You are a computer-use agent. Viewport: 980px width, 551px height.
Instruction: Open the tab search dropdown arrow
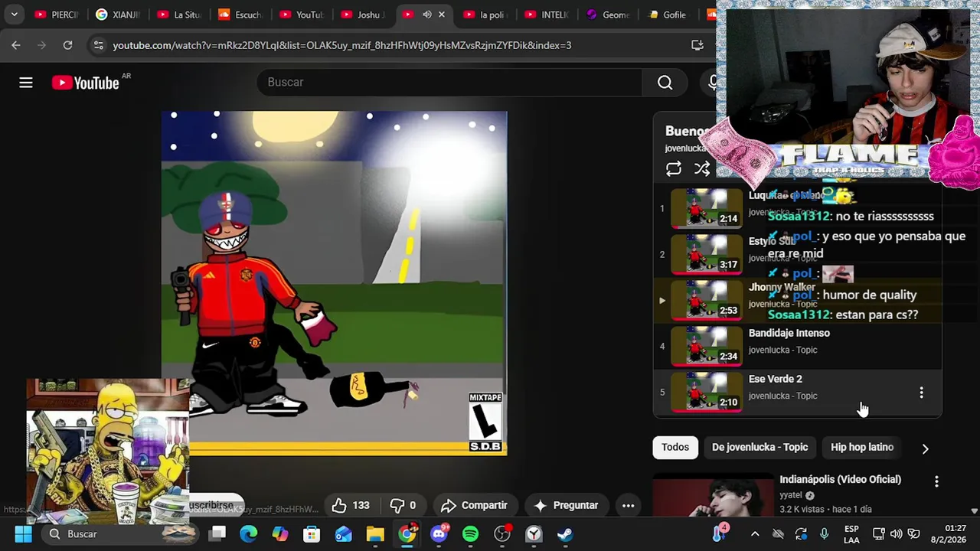[14, 15]
